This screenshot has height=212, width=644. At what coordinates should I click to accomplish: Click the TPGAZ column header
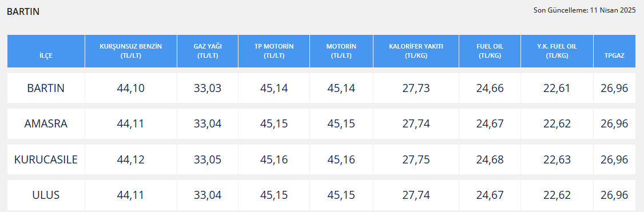[x=615, y=51]
